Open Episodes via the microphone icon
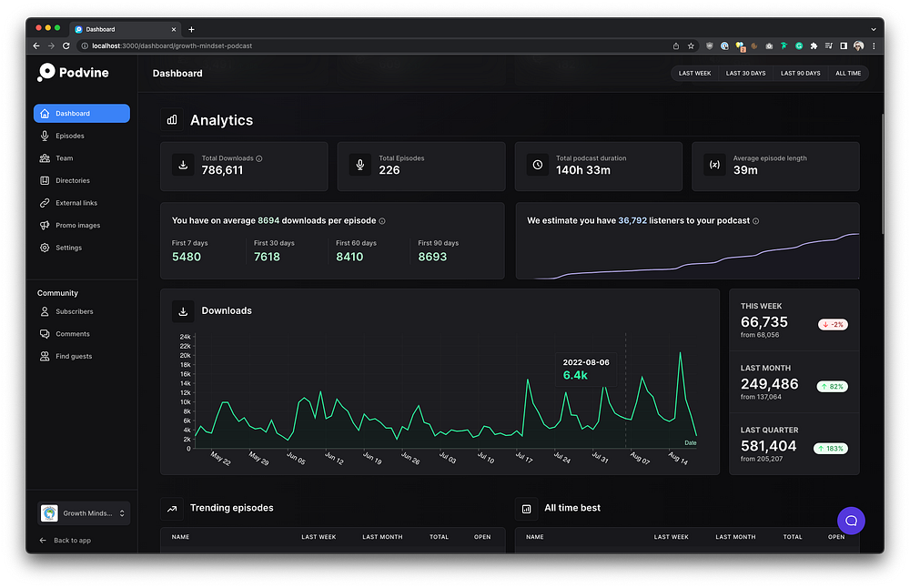The height and width of the screenshot is (588, 910). tap(45, 136)
